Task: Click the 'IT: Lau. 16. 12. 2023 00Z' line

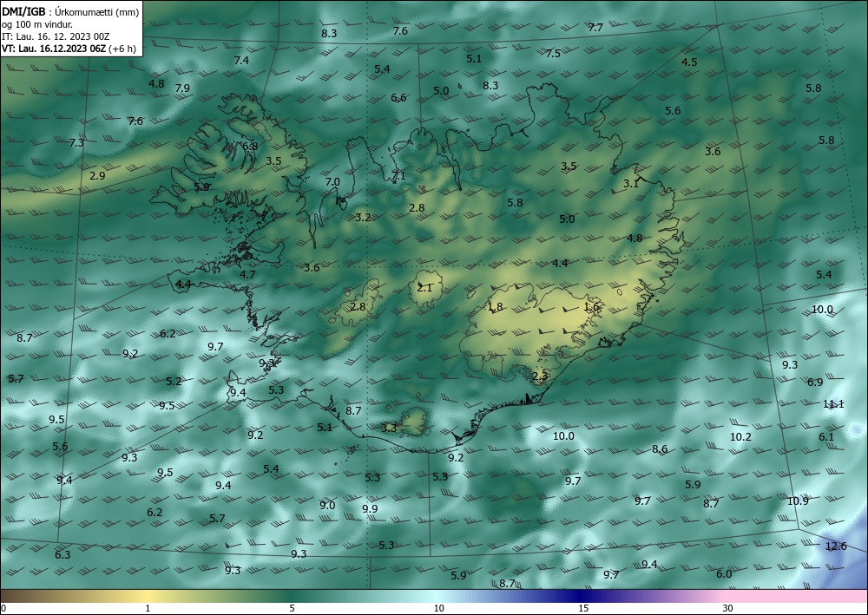Action: pyautogui.click(x=56, y=36)
